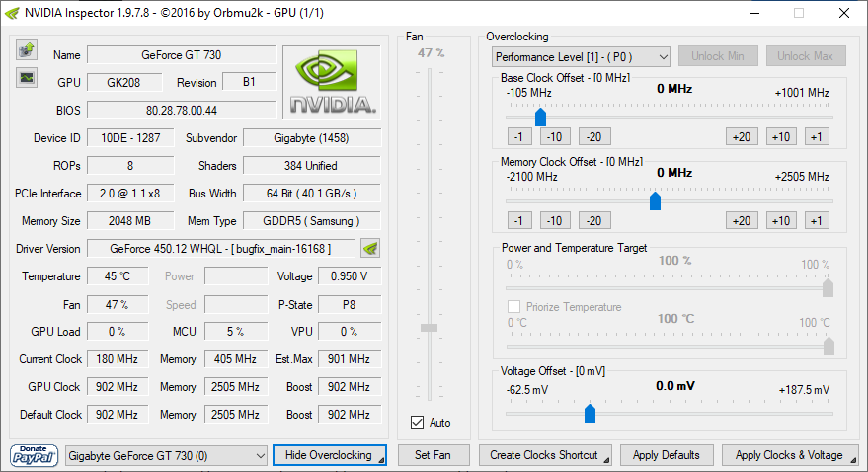Open driver profile settings icon next to Driver Version
The height and width of the screenshot is (472, 868).
click(x=370, y=249)
